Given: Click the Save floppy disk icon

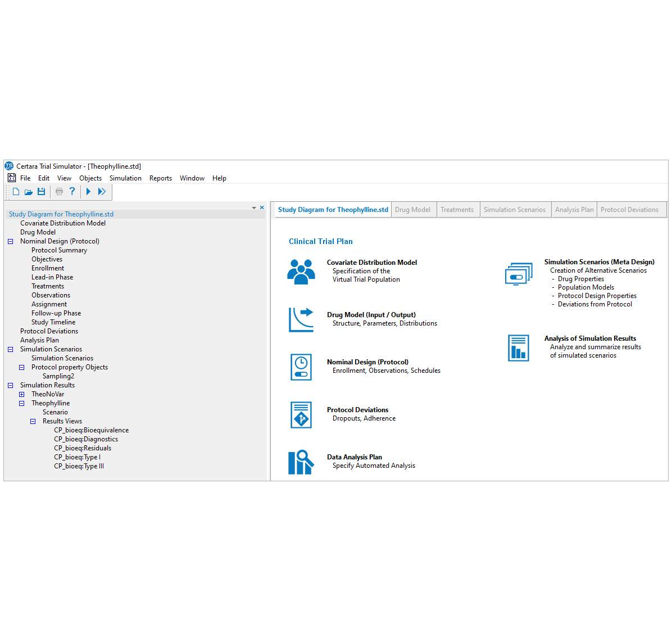Looking at the screenshot, I should pyautogui.click(x=41, y=192).
